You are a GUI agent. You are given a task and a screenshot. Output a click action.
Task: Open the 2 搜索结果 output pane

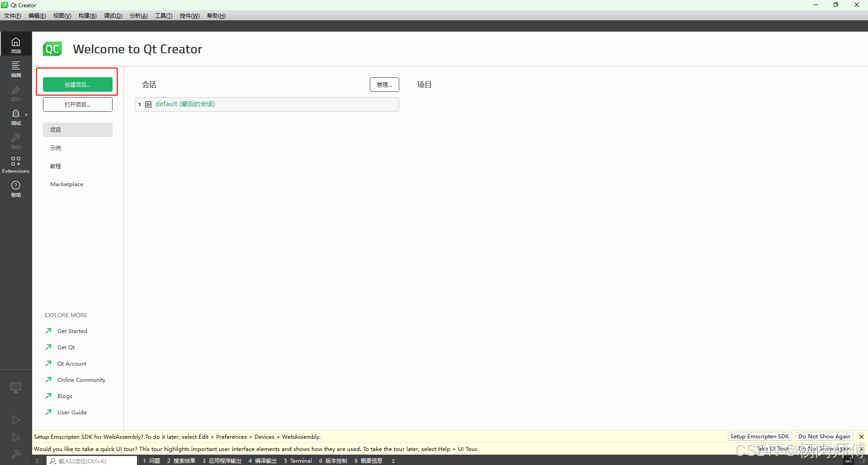click(x=181, y=461)
